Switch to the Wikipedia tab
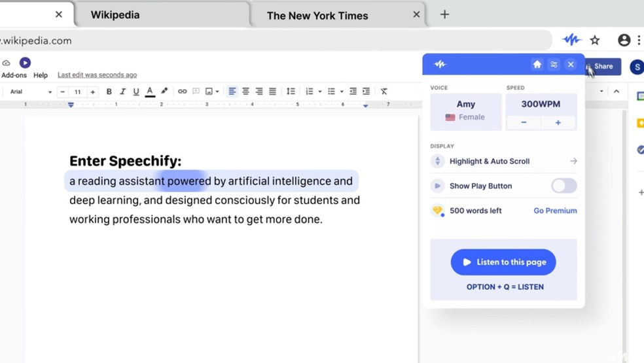Image resolution: width=644 pixels, height=363 pixels. point(162,15)
